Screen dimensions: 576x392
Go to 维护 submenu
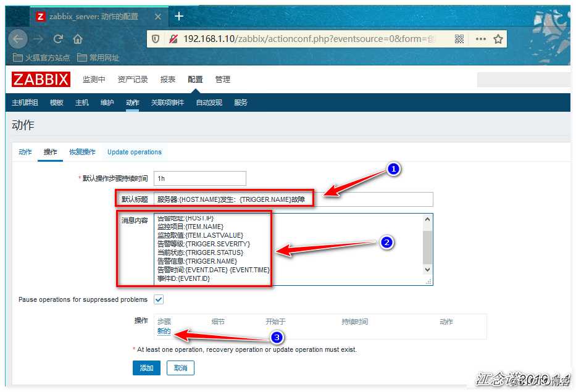pyautogui.click(x=107, y=102)
